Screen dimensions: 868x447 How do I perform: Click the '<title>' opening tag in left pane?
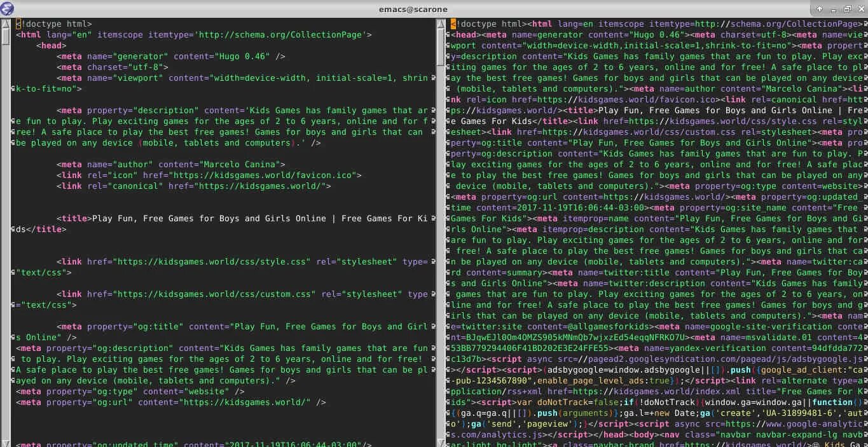(x=74, y=219)
